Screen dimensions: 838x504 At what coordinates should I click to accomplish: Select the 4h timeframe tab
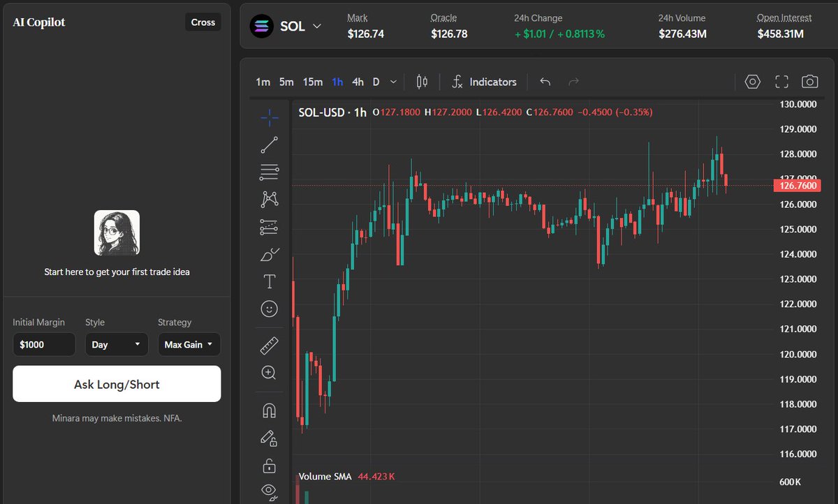click(x=358, y=82)
